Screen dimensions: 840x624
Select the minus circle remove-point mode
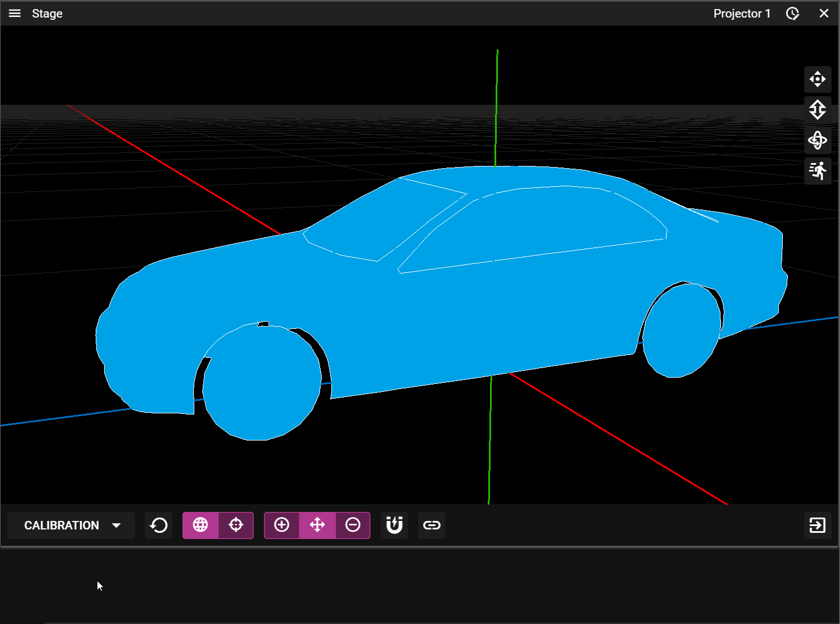[353, 525]
